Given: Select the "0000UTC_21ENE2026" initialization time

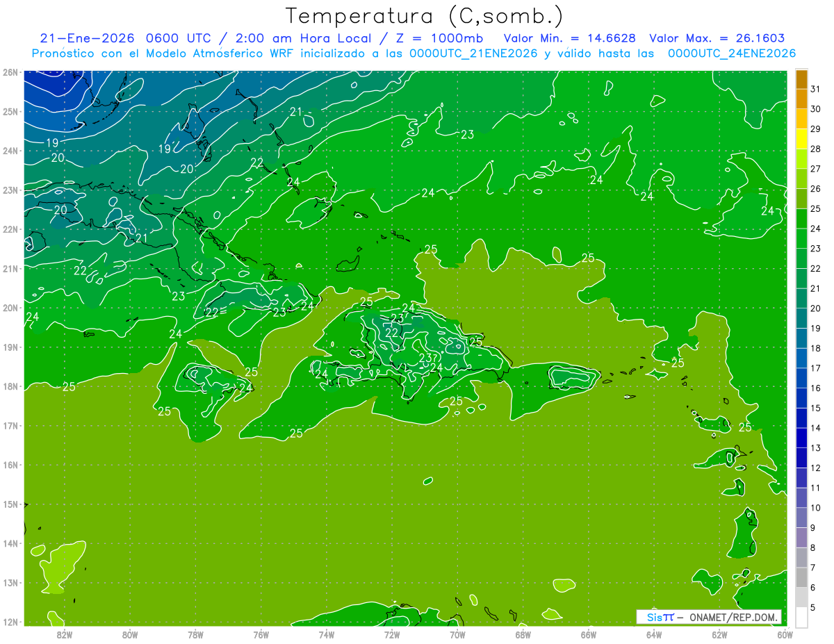Looking at the screenshot, I should pos(474,53).
